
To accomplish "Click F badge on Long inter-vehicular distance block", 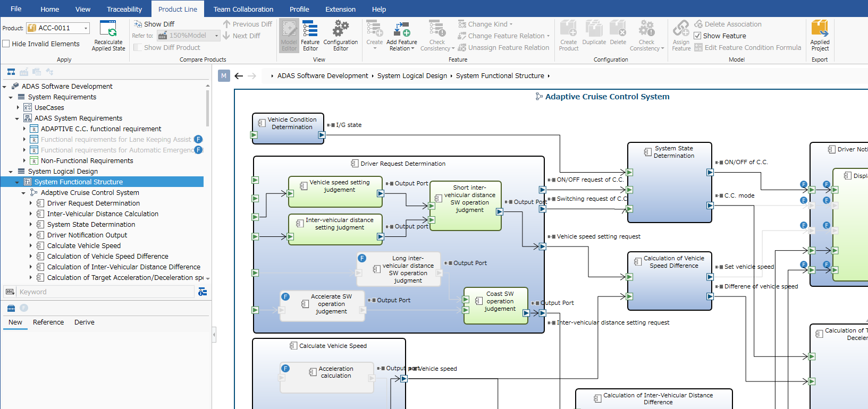I will [362, 258].
